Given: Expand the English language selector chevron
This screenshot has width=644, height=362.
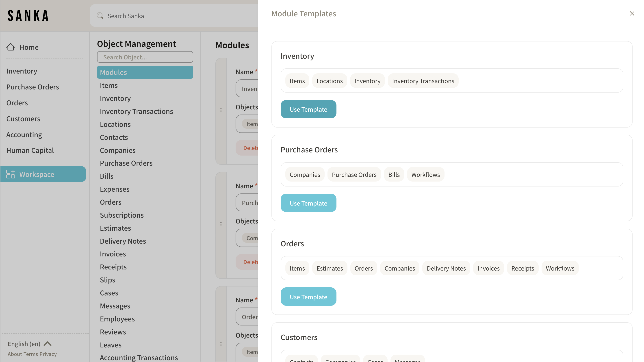Looking at the screenshot, I should [48, 344].
